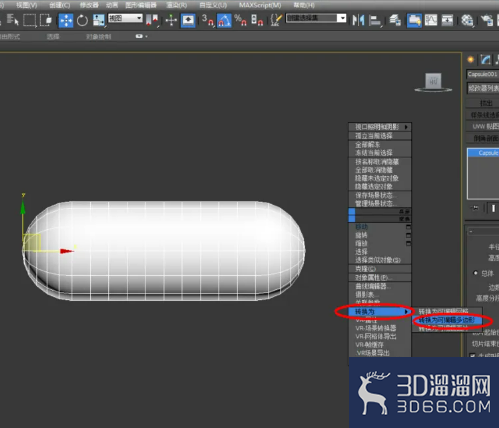Choose 克隆(C) in context menu

tap(380, 269)
